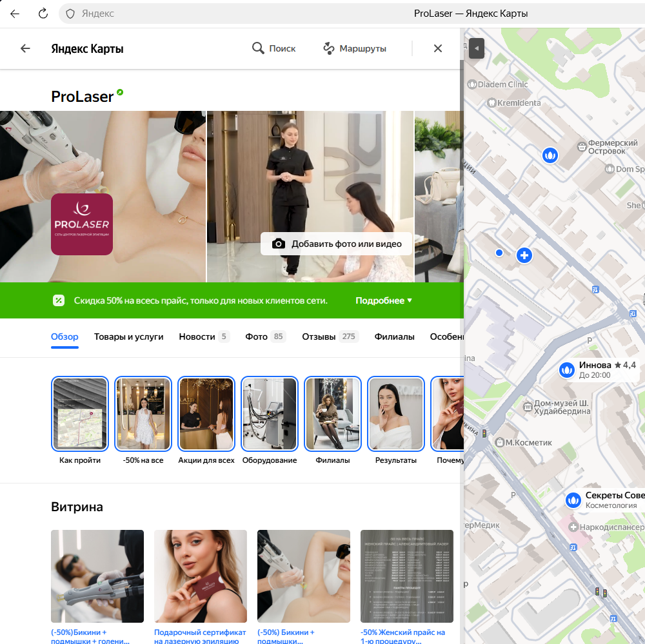Open Маршруты route planner
The height and width of the screenshot is (644, 645).
354,48
